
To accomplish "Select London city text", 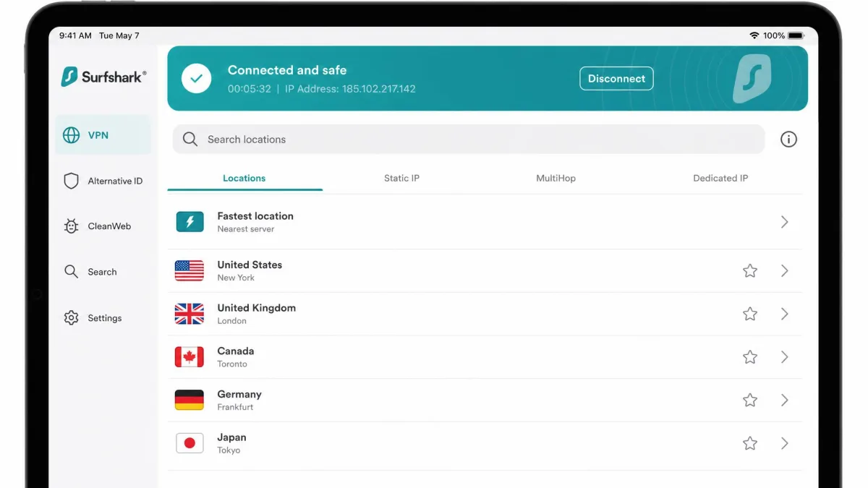I will pyautogui.click(x=232, y=321).
